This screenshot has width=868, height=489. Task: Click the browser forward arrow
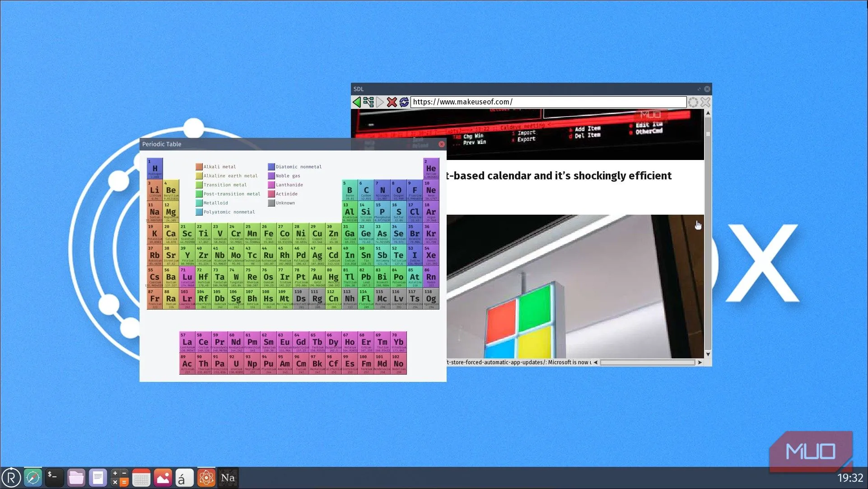(x=380, y=102)
